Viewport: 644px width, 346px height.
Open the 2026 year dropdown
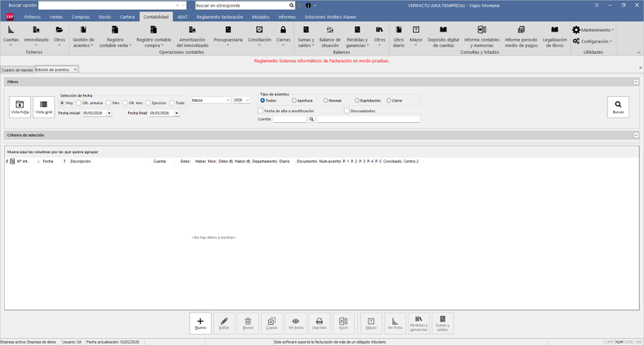[247, 100]
